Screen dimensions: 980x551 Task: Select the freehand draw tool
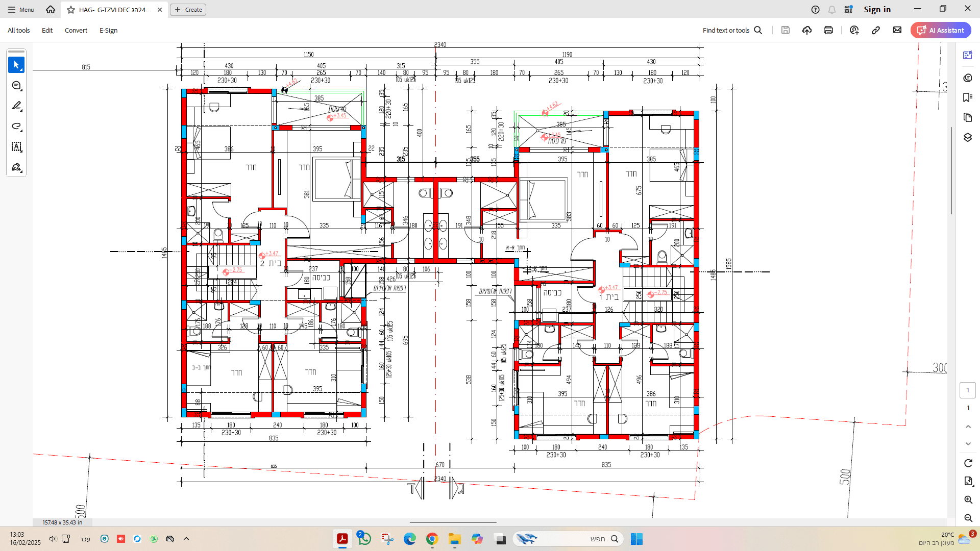pos(16,126)
